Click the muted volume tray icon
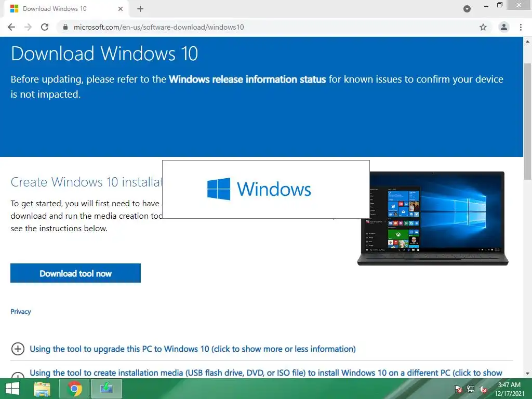This screenshot has width=532, height=399. coord(483,389)
